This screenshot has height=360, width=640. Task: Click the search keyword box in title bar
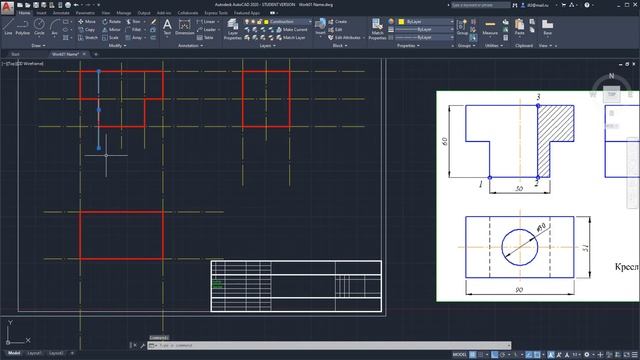click(x=481, y=5)
